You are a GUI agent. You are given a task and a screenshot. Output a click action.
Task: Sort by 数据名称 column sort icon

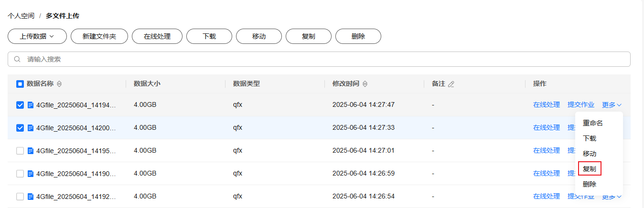coord(59,84)
